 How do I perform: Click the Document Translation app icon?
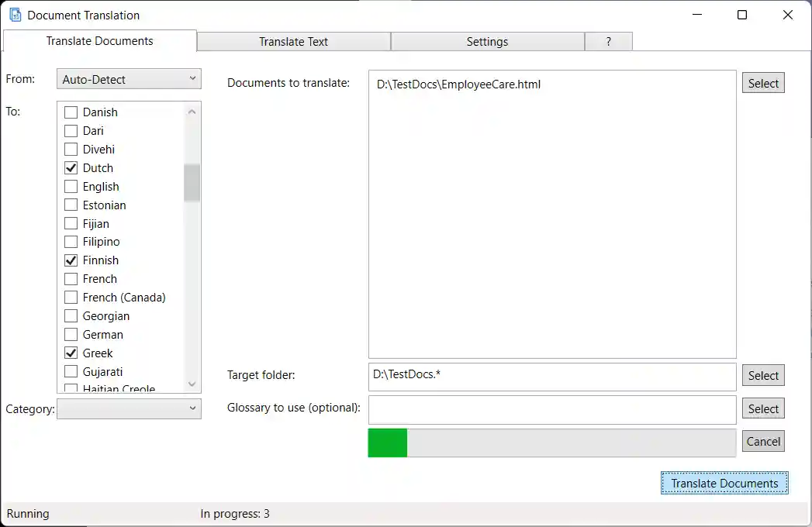click(x=16, y=15)
